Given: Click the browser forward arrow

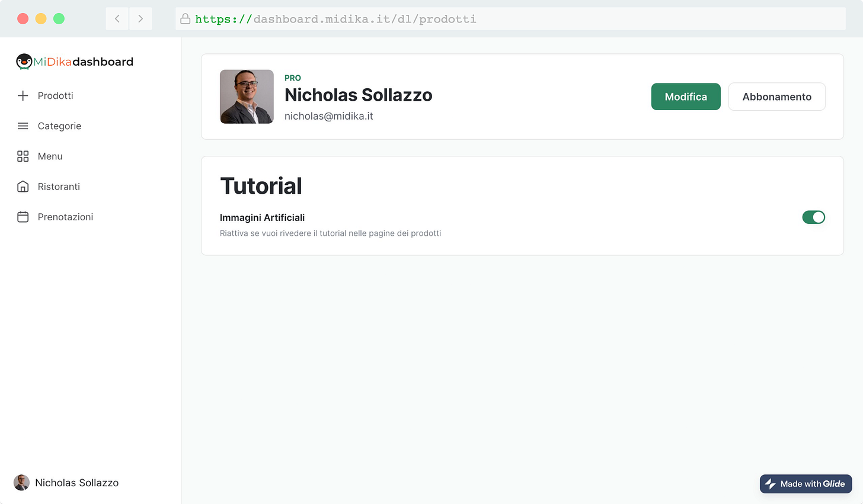Looking at the screenshot, I should tap(140, 19).
